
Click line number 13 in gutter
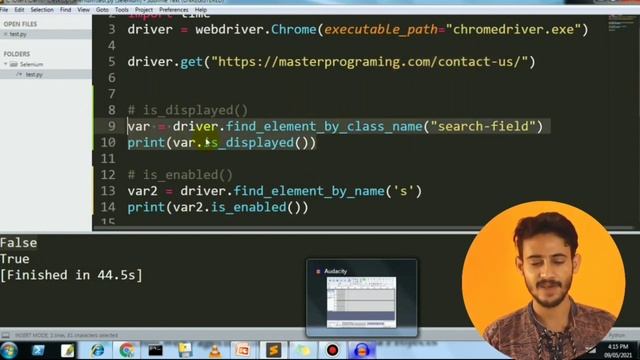tap(108, 191)
